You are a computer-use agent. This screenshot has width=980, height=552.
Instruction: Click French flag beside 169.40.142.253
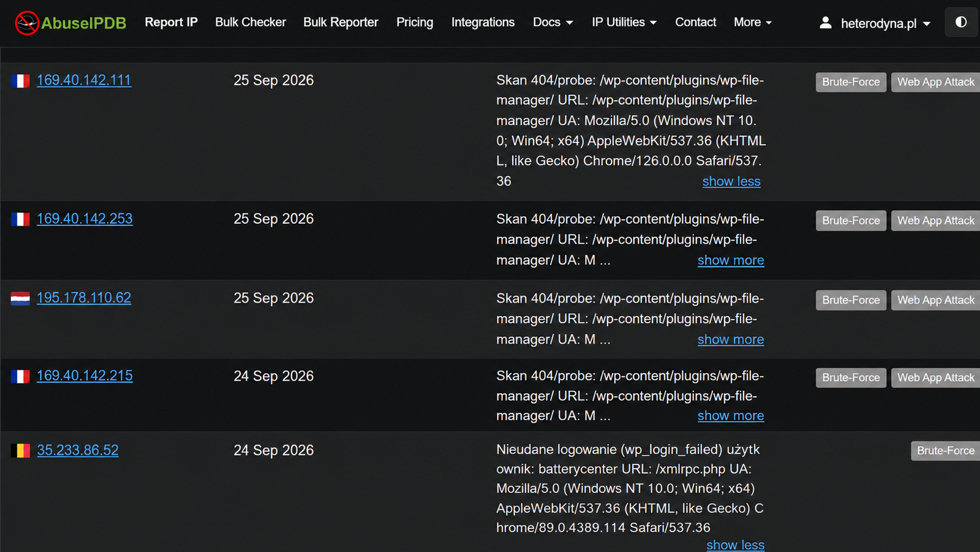(x=20, y=219)
